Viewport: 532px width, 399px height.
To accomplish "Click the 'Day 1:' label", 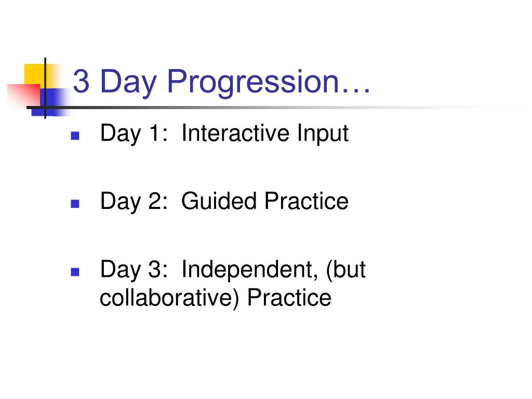I will [134, 134].
